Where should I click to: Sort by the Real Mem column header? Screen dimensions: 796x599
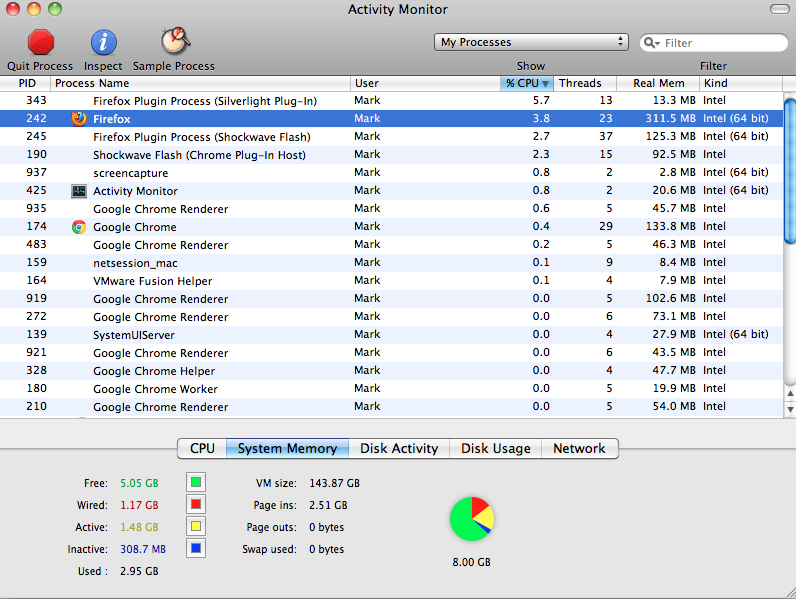(658, 83)
